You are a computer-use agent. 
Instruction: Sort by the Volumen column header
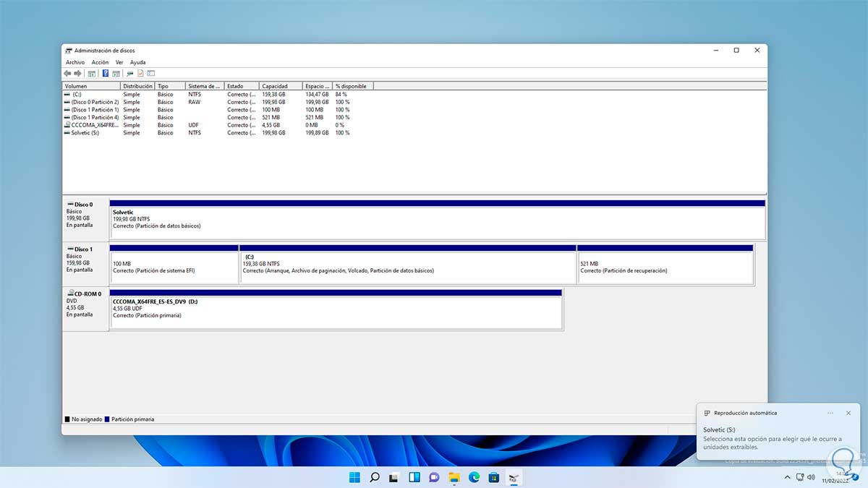91,86
